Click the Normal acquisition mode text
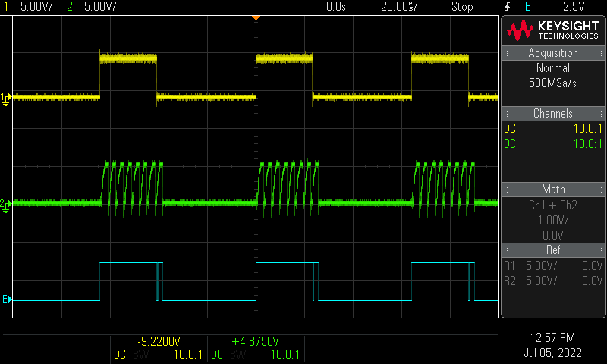 (x=553, y=68)
